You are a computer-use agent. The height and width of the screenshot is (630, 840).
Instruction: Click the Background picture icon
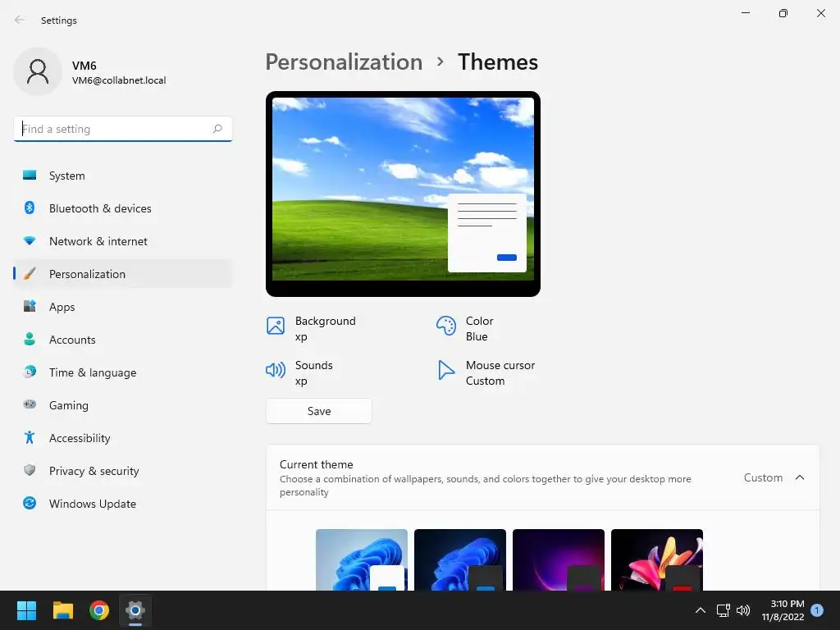276,326
